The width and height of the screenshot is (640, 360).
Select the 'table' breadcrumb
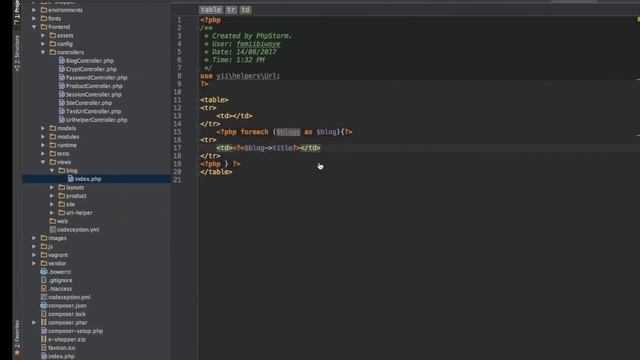[211, 10]
